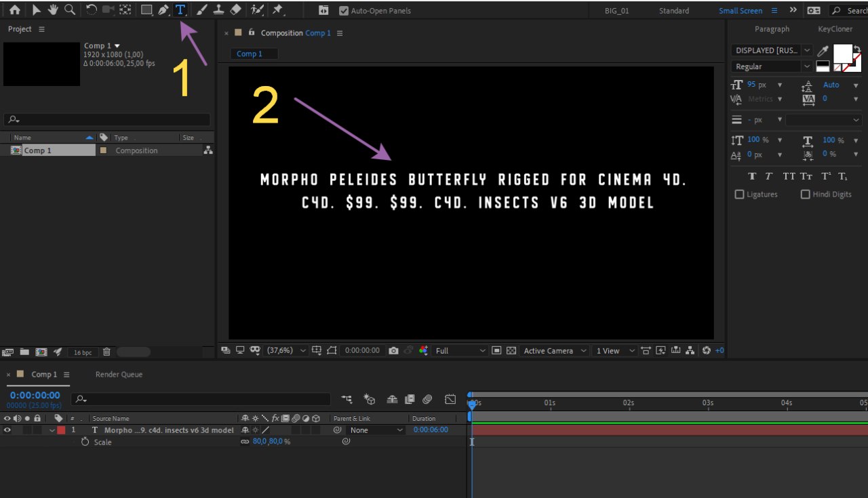This screenshot has width=868, height=498.
Task: Open the Render Queue tab
Action: click(119, 374)
